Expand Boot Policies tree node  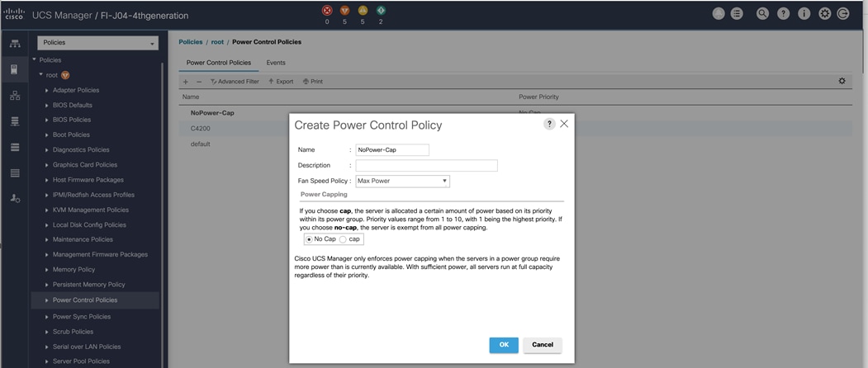click(47, 135)
